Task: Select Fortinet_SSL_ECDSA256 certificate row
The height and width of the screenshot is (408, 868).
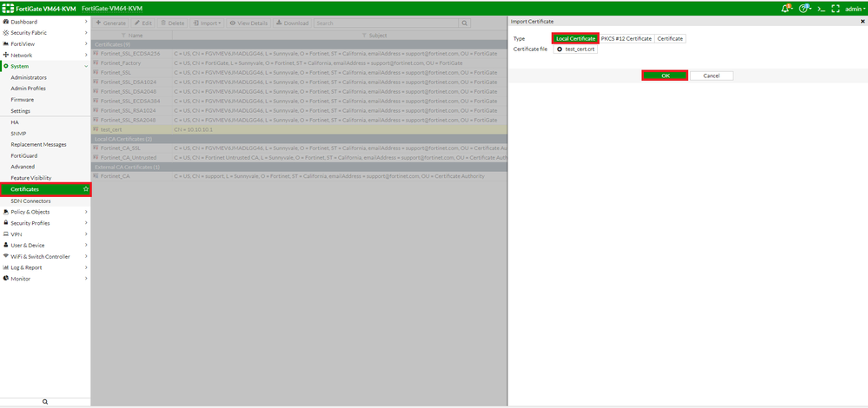Action: 299,54
